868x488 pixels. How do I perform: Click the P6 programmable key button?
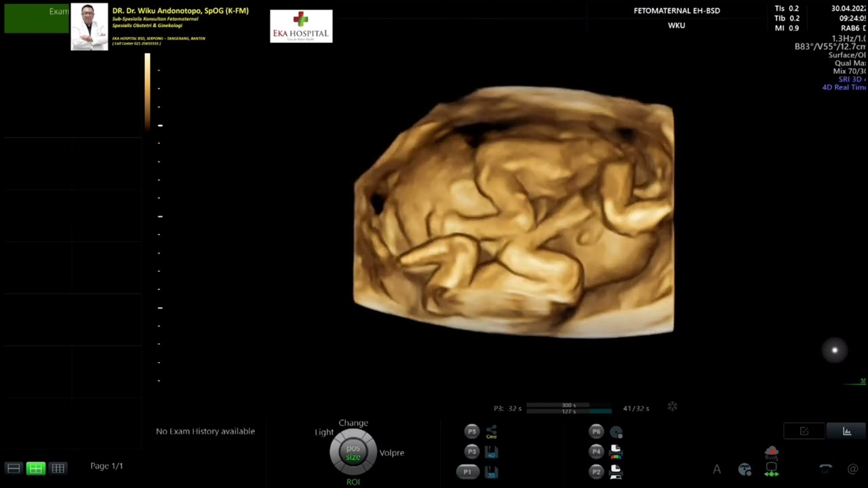tap(596, 431)
